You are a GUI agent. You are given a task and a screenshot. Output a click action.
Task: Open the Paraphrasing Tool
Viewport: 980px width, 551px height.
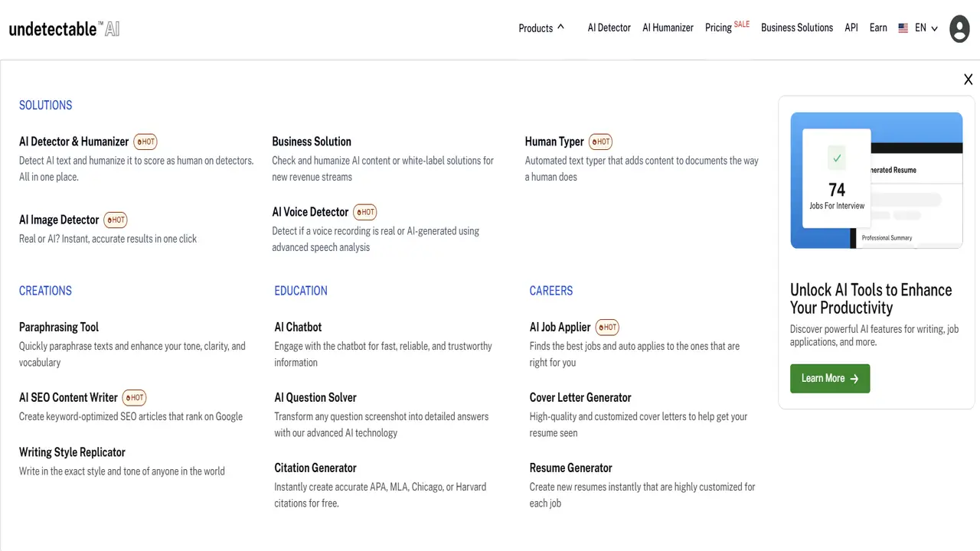pyautogui.click(x=59, y=327)
